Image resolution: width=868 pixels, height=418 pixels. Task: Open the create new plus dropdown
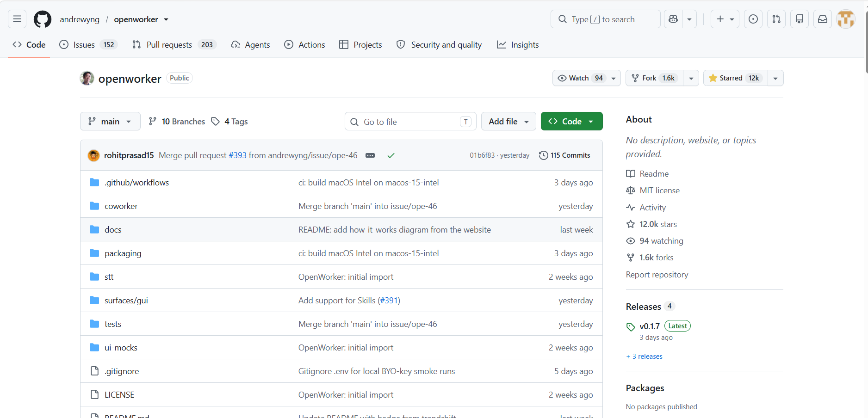pyautogui.click(x=725, y=19)
